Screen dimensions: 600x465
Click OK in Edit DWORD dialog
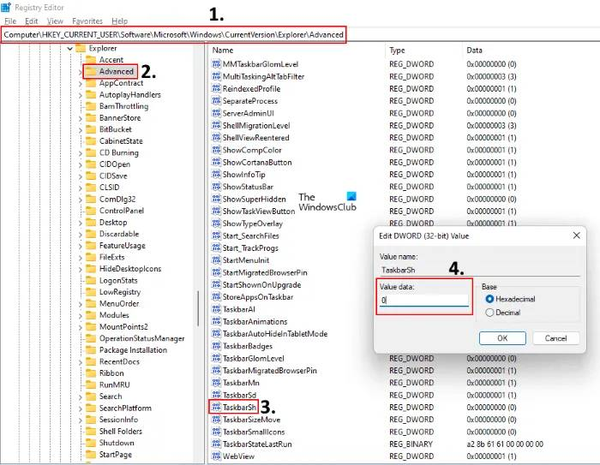503,337
